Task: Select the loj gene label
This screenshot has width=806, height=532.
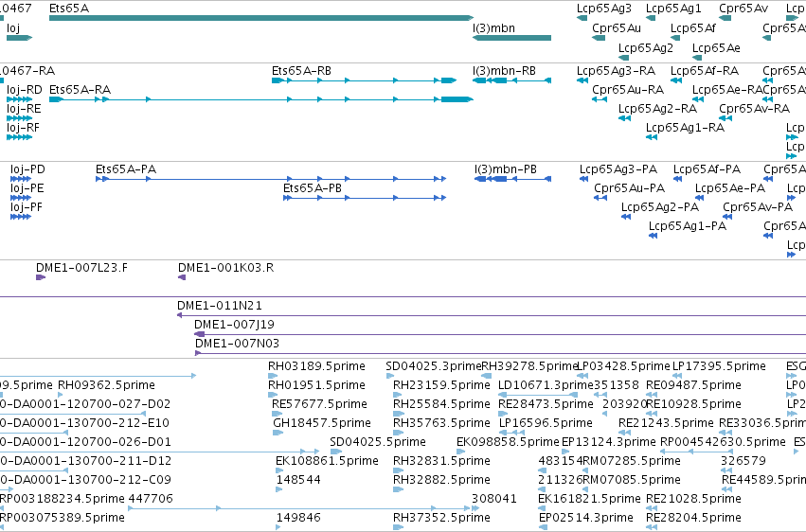Action: pos(13,27)
